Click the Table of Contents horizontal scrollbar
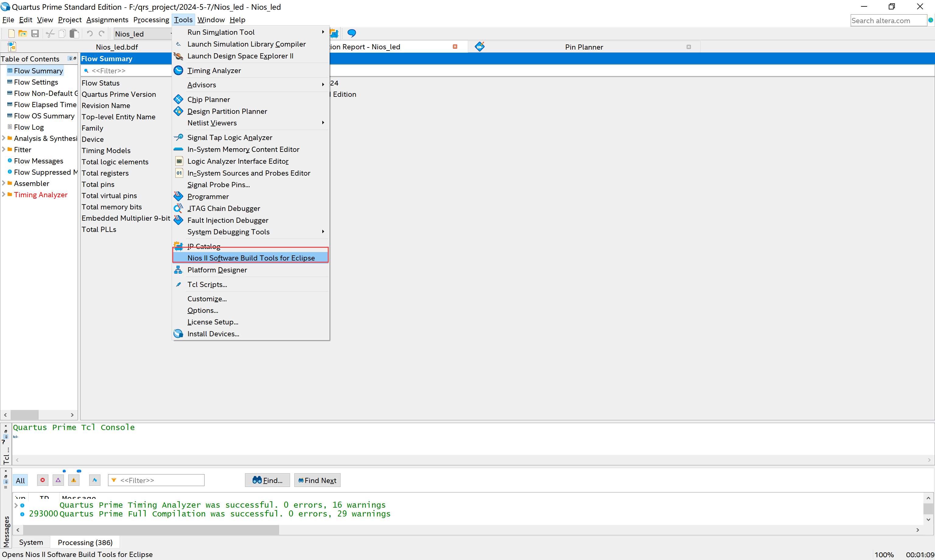Image resolution: width=935 pixels, height=560 pixels. [x=25, y=415]
